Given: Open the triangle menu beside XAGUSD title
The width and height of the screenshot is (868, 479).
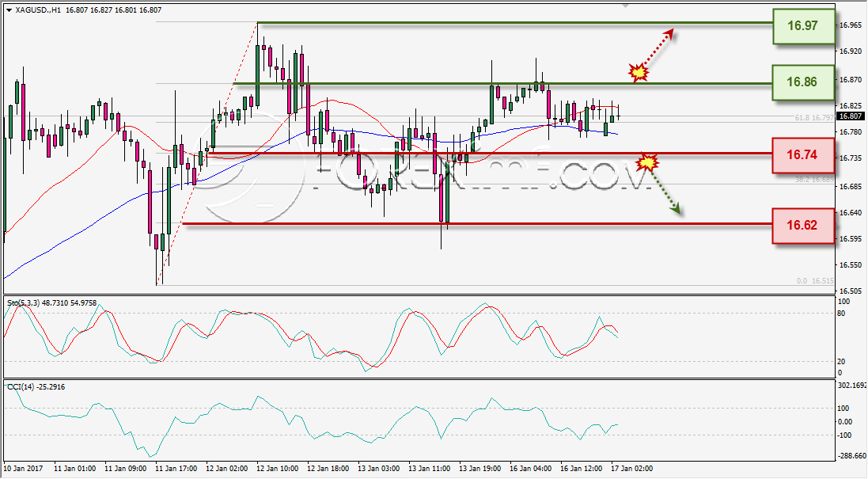Looking at the screenshot, I should 9,10.
